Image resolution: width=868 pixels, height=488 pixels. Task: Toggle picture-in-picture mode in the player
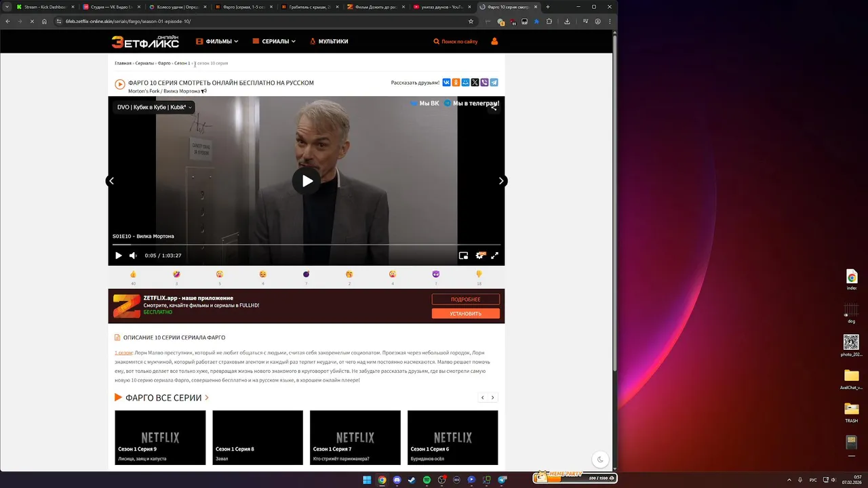click(x=463, y=256)
